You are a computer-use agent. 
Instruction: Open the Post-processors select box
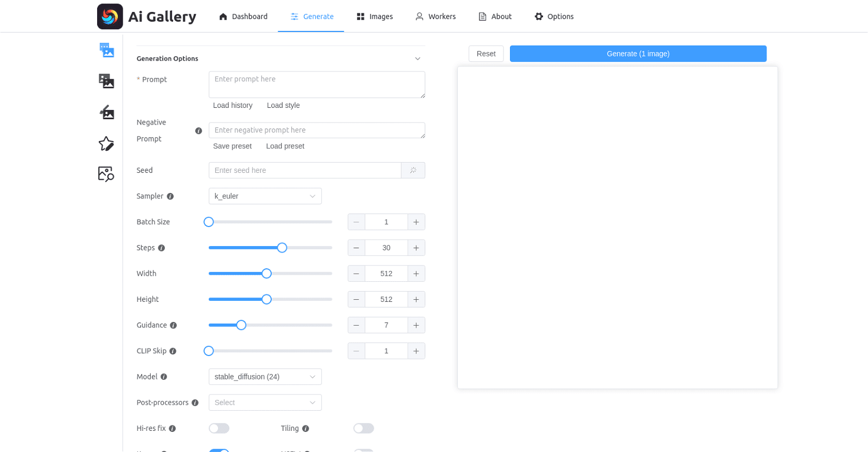pos(265,403)
